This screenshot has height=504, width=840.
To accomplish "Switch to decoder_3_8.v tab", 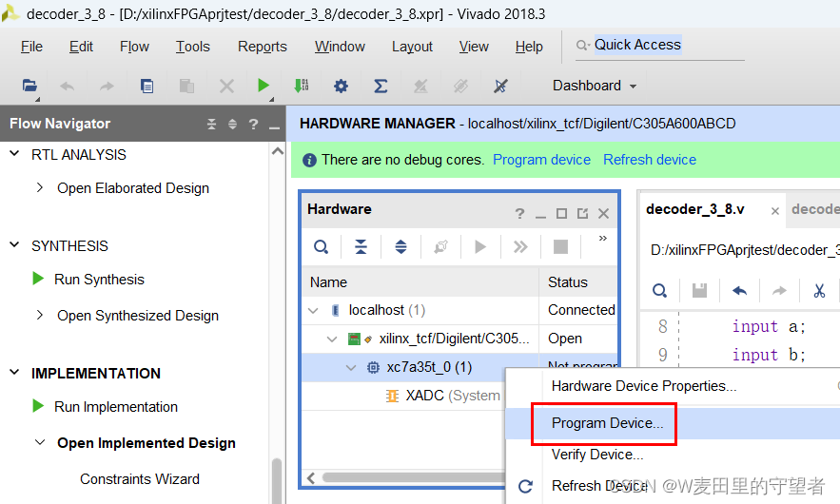I will [694, 209].
